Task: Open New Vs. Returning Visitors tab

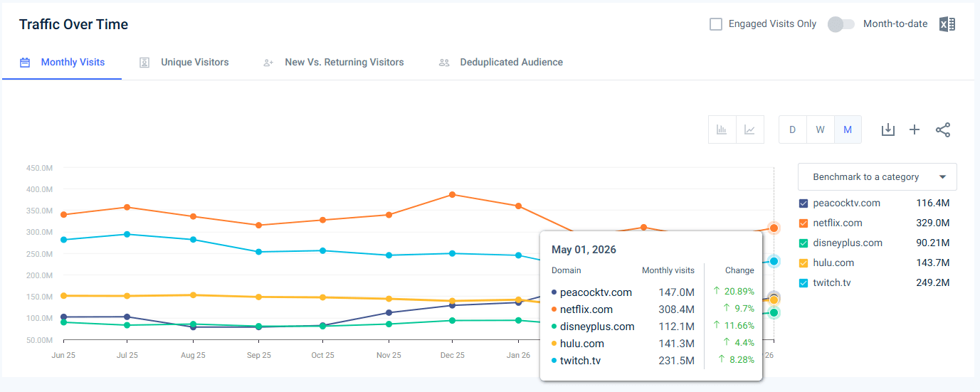Action: [x=344, y=63]
